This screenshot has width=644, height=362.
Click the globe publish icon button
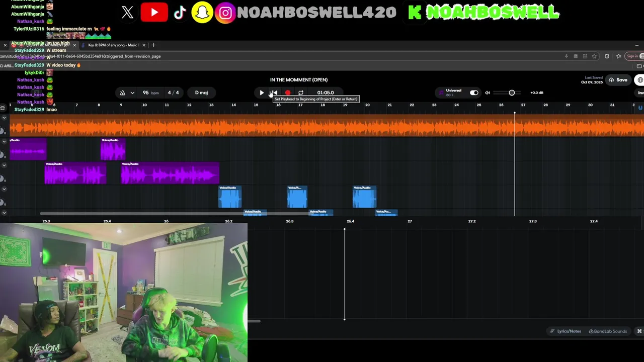tap(640, 80)
